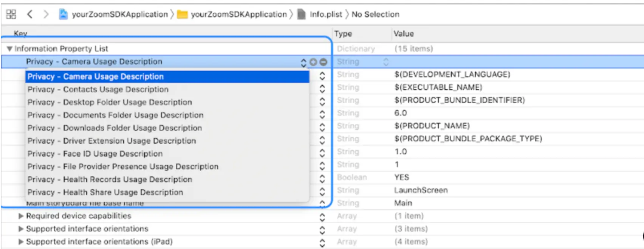Click the add (plus) button on Camera row
This screenshot has height=249, width=644.
tap(313, 62)
